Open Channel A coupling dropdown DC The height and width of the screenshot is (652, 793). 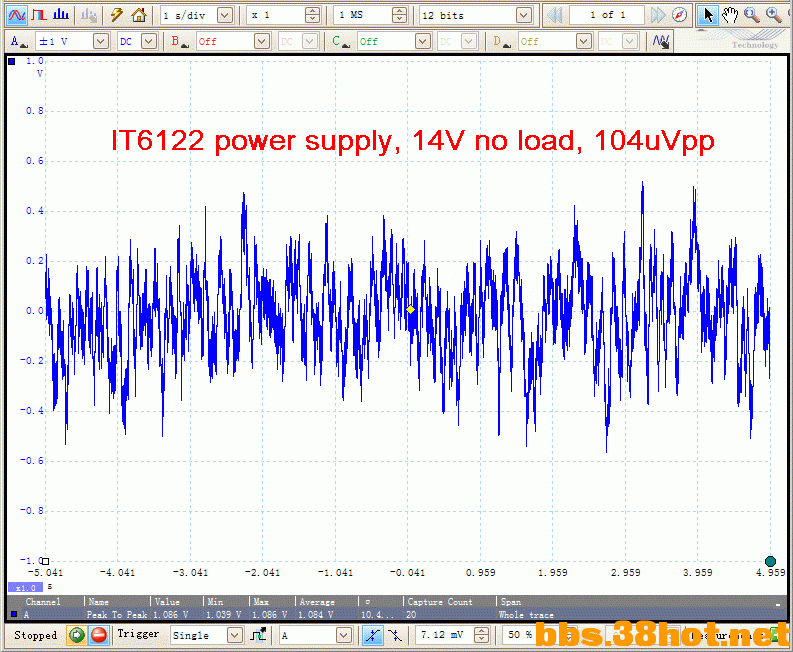pos(149,41)
